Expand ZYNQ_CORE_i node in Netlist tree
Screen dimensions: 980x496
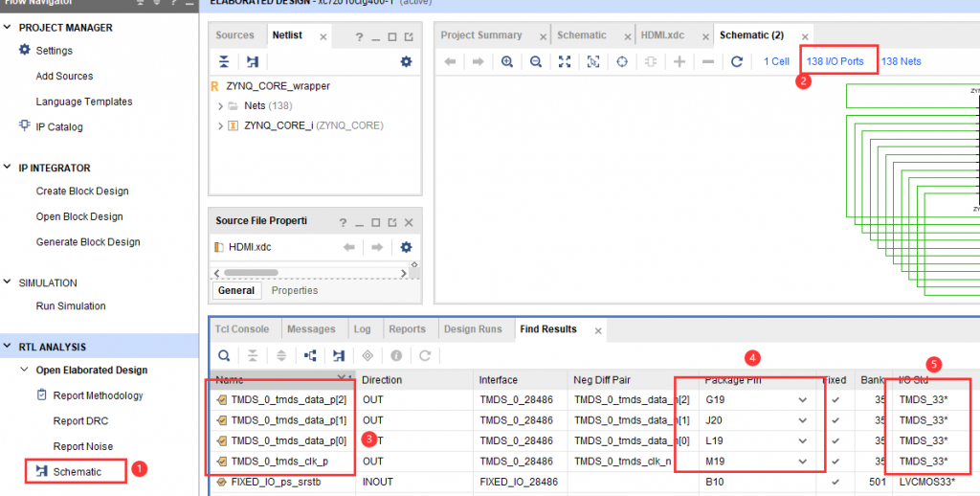click(x=220, y=125)
